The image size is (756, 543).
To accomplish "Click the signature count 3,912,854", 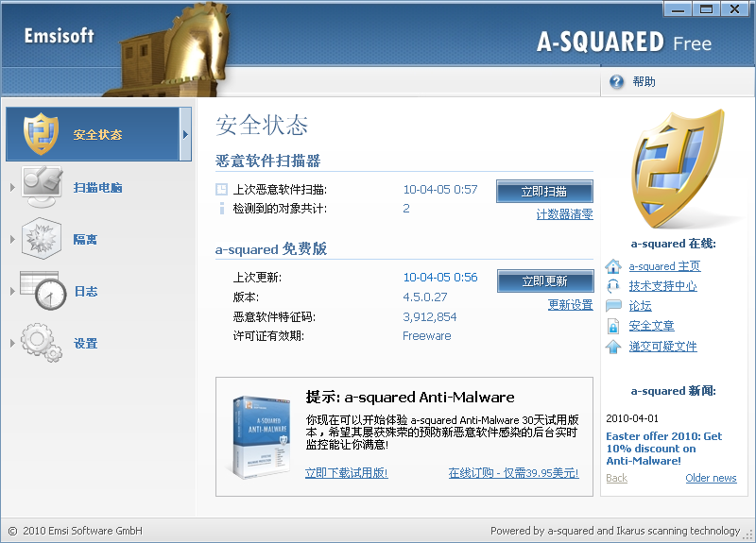I will coord(429,316).
